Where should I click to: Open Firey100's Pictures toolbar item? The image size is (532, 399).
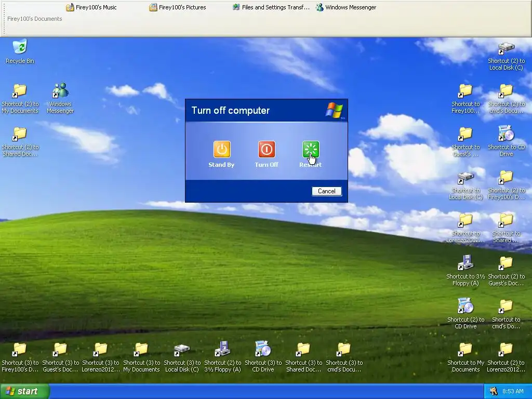click(x=178, y=7)
